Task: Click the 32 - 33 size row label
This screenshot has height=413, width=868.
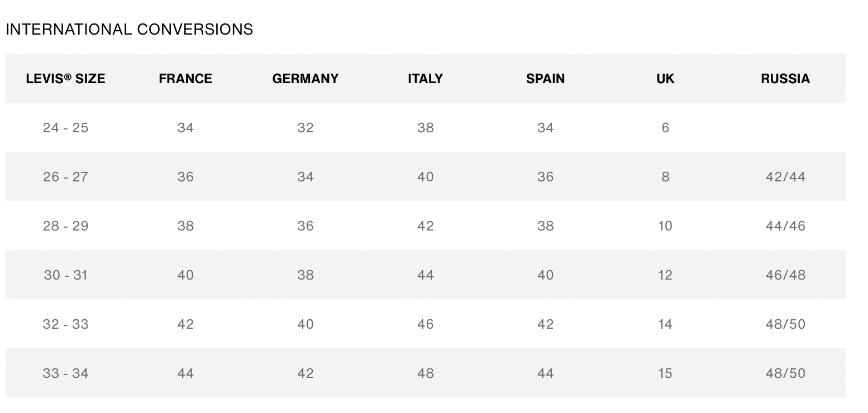Action: pyautogui.click(x=65, y=324)
